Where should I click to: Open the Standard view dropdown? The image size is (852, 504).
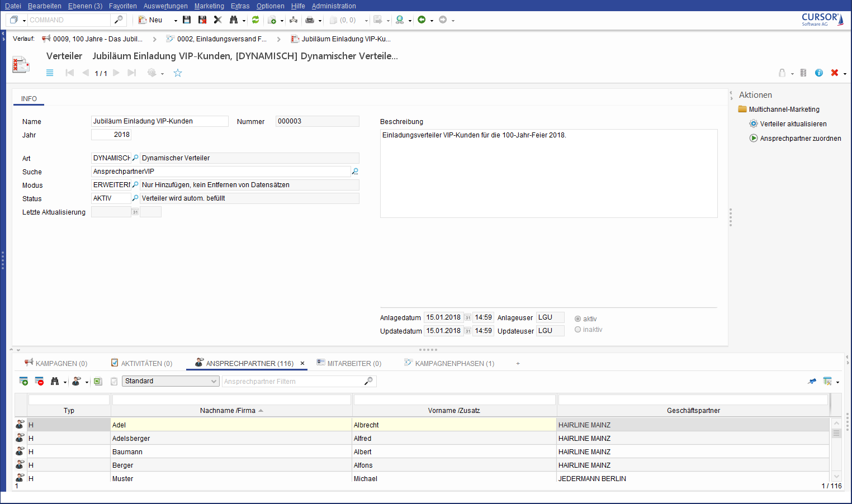point(171,381)
